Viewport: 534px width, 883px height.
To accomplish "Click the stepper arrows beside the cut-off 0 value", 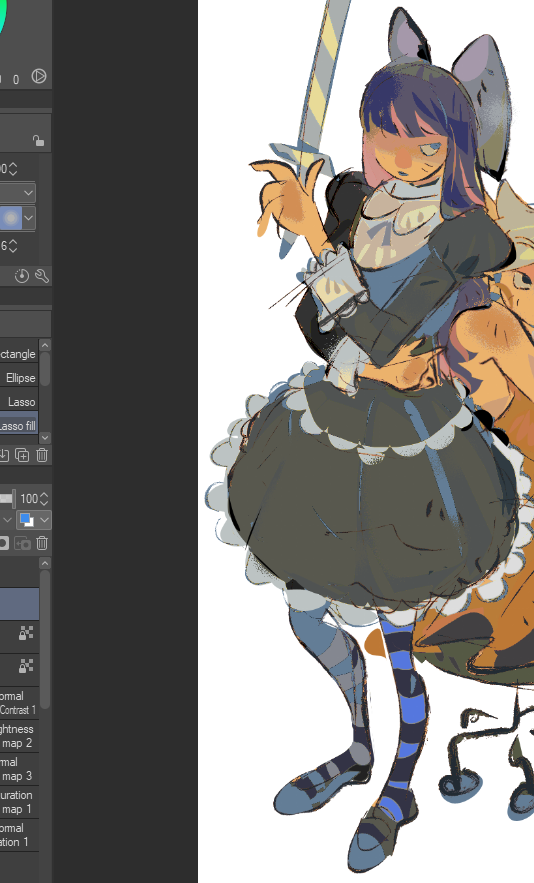I will pos(13,168).
